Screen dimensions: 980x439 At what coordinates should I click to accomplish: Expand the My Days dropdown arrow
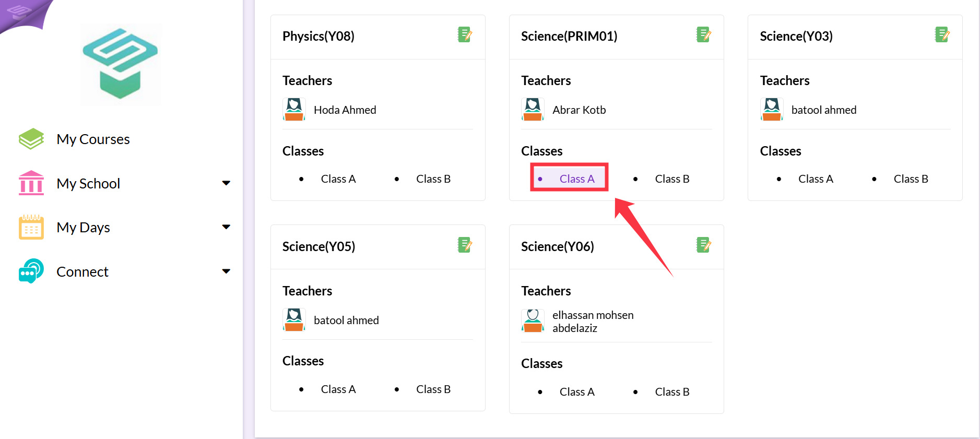[x=226, y=227]
